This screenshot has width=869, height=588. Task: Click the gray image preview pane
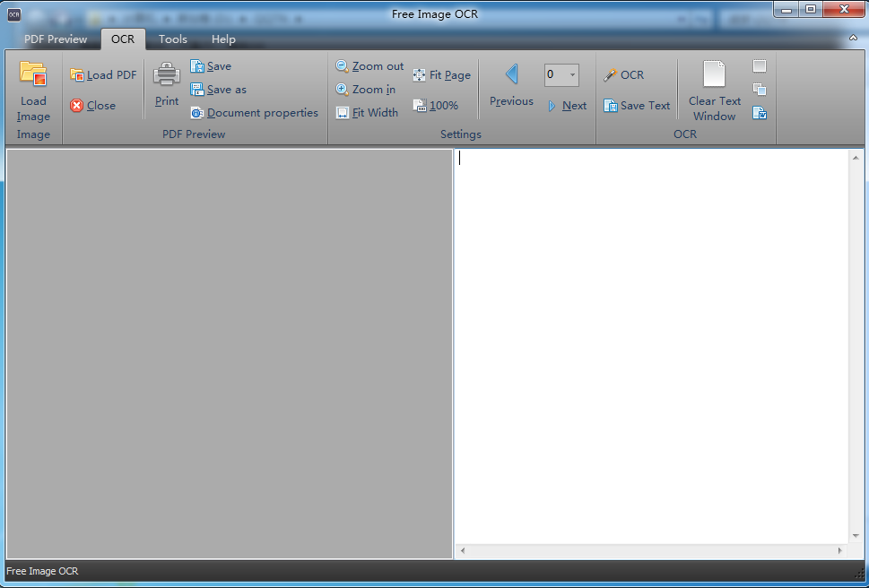230,354
